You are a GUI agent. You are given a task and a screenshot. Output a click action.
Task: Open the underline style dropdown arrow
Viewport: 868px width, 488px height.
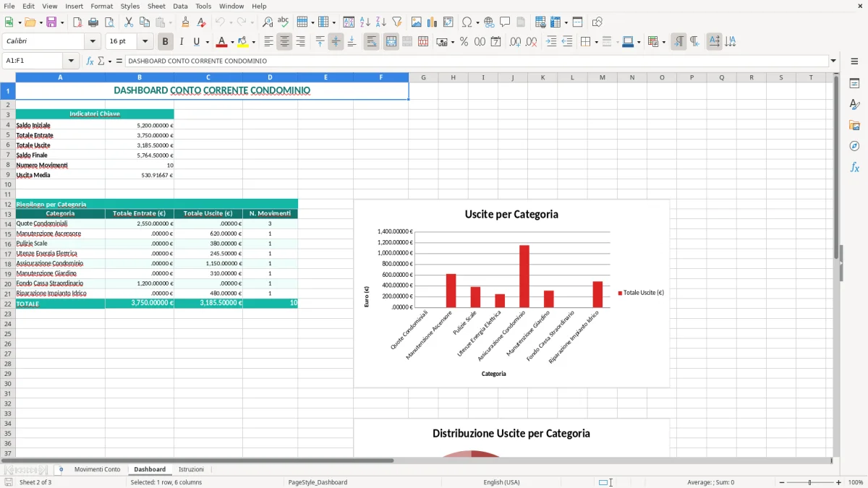(x=207, y=42)
